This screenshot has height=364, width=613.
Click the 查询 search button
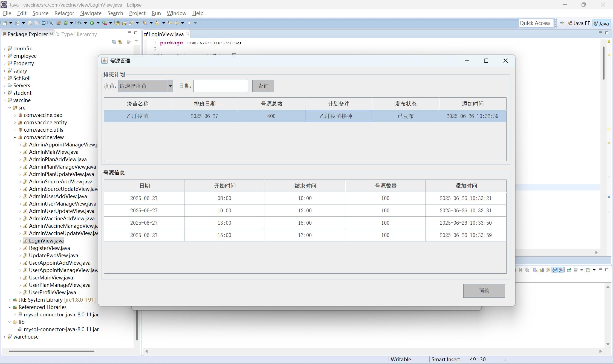click(263, 86)
